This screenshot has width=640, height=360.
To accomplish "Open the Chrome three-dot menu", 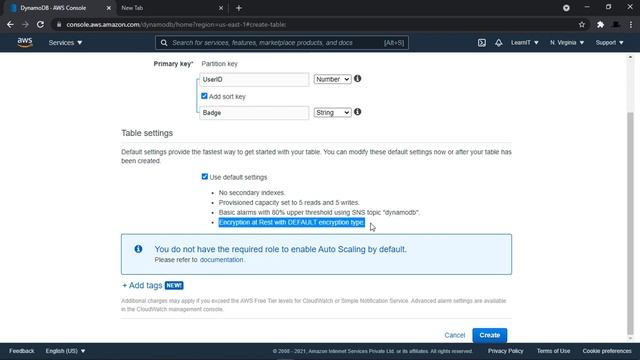I will (x=631, y=24).
